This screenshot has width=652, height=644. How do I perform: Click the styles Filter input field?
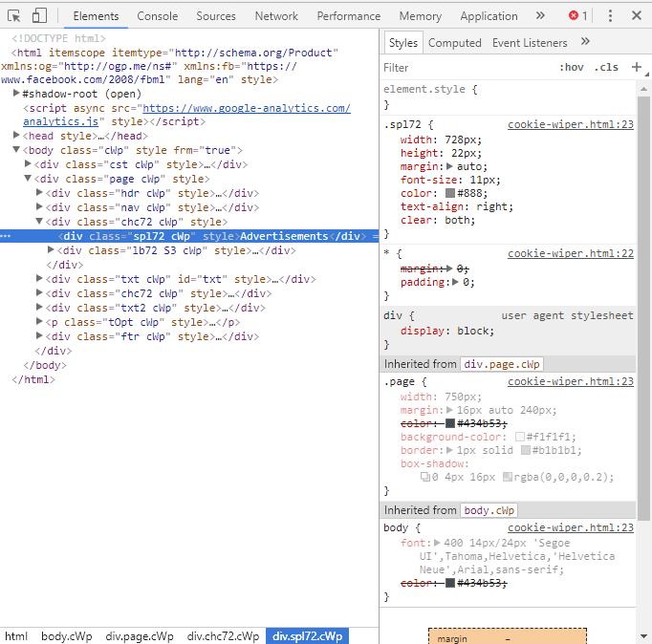click(467, 68)
